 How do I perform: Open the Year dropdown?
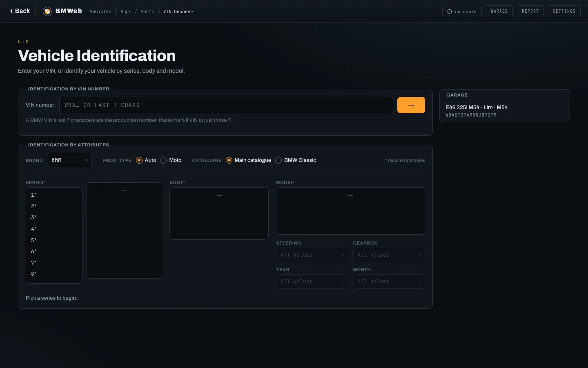point(312,282)
